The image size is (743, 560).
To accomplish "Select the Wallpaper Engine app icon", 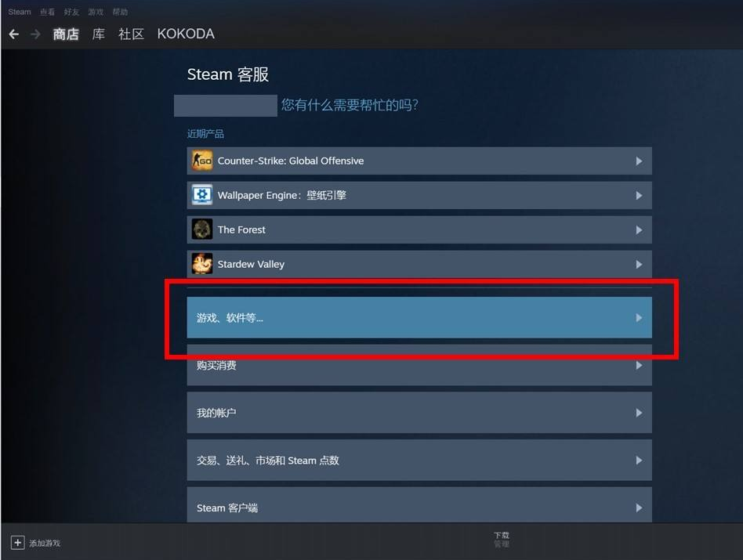I will 202,195.
